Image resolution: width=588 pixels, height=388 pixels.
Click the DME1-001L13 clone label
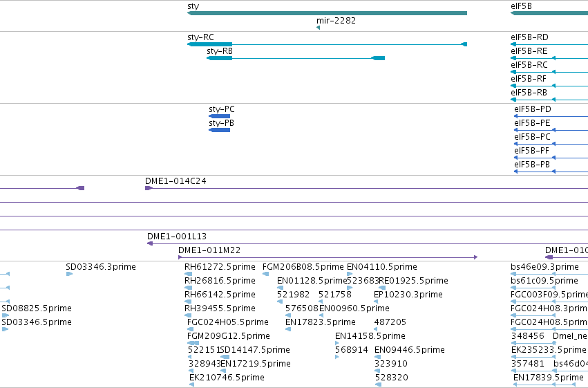[x=177, y=237]
